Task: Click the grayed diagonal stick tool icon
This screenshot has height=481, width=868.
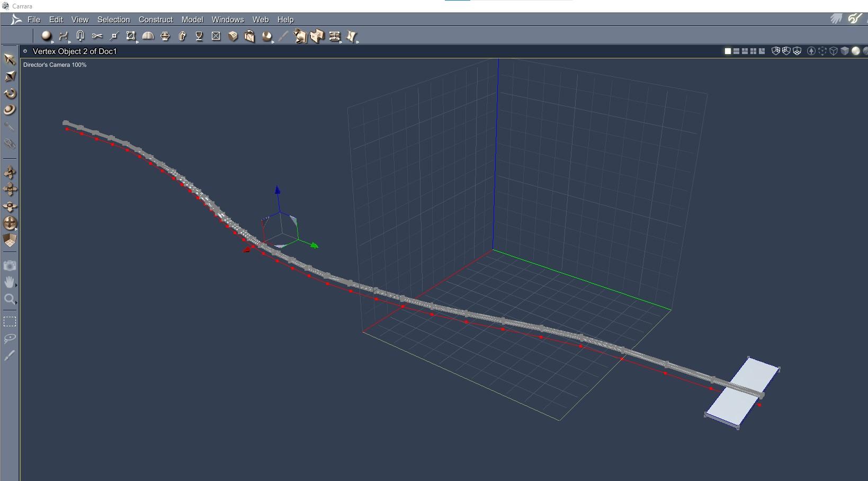Action: click(x=283, y=35)
